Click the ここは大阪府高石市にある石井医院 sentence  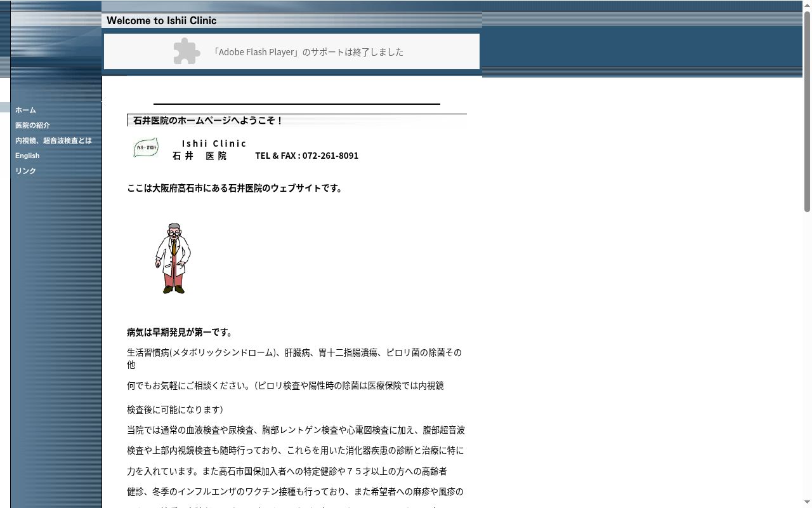coord(235,188)
